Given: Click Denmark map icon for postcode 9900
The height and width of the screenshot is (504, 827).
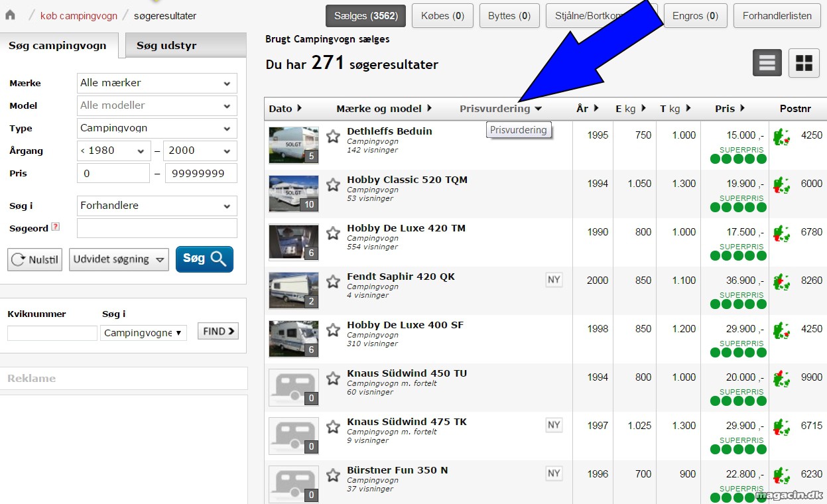Looking at the screenshot, I should point(782,379).
